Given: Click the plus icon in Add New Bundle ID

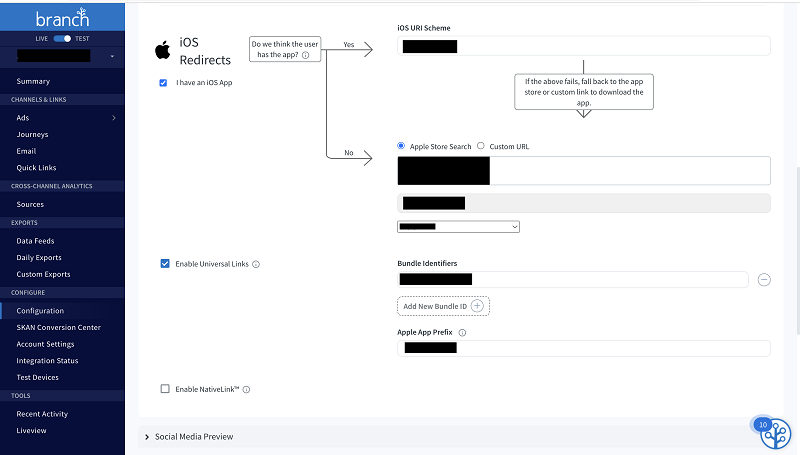Looking at the screenshot, I should coord(477,306).
